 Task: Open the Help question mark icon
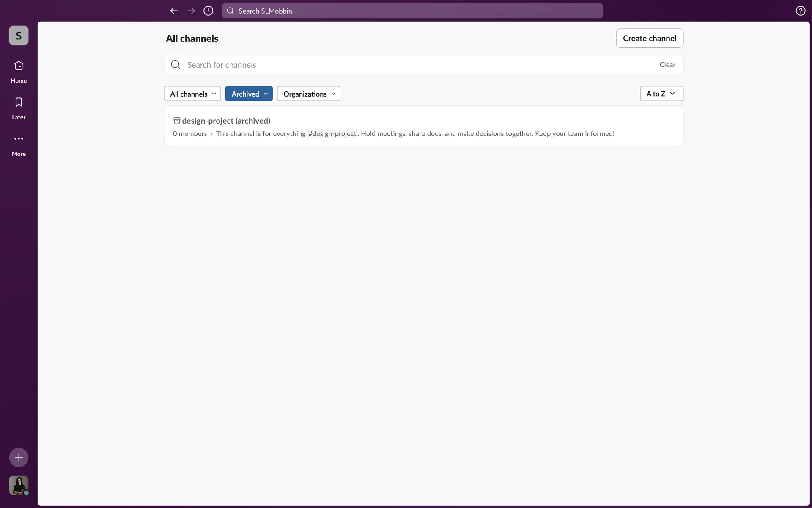(800, 11)
